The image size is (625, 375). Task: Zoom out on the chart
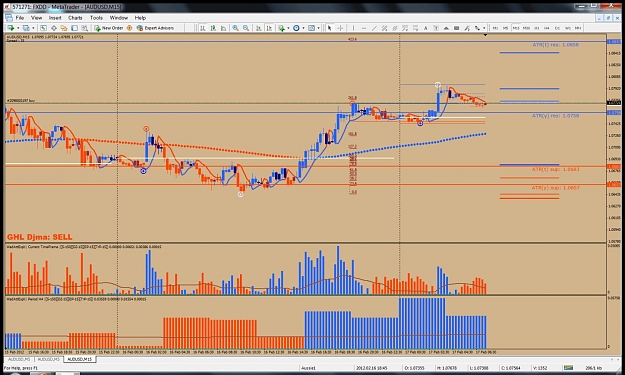[246, 28]
